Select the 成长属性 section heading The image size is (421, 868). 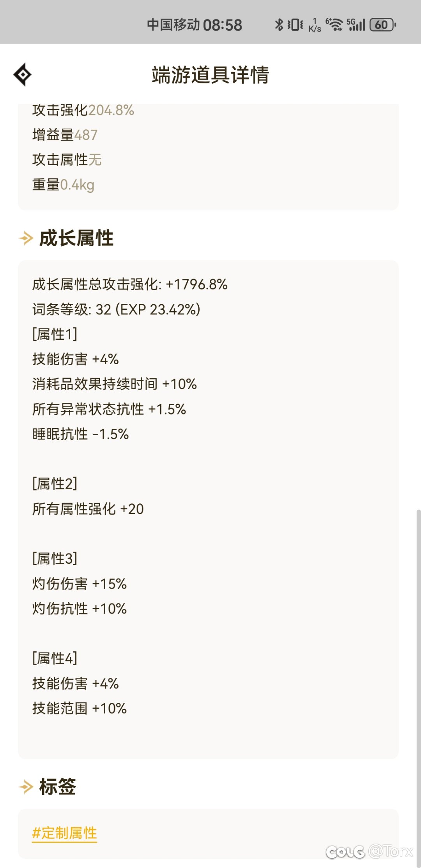pos(76,238)
